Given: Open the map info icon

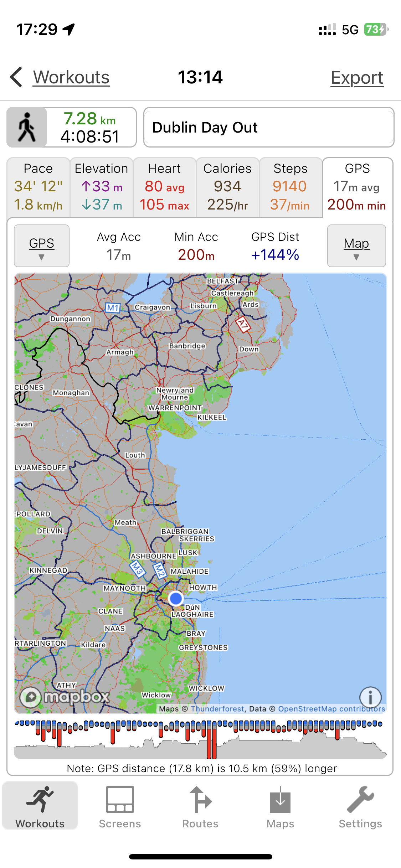Looking at the screenshot, I should point(370,697).
